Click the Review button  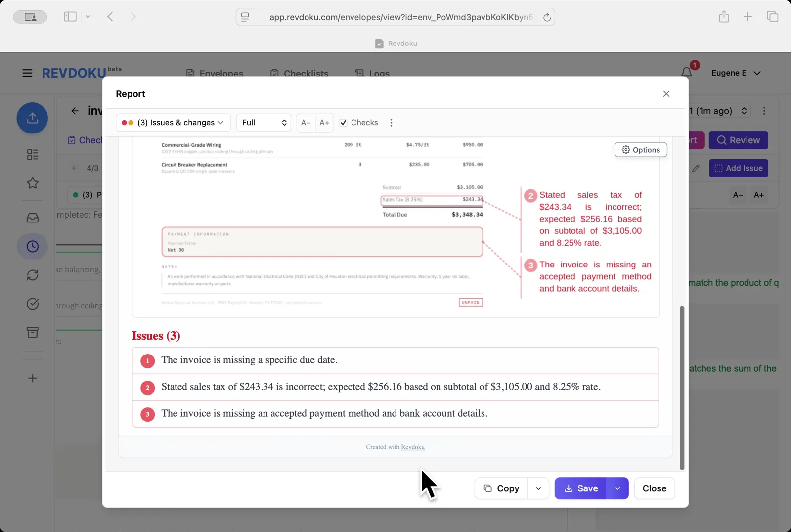click(738, 140)
